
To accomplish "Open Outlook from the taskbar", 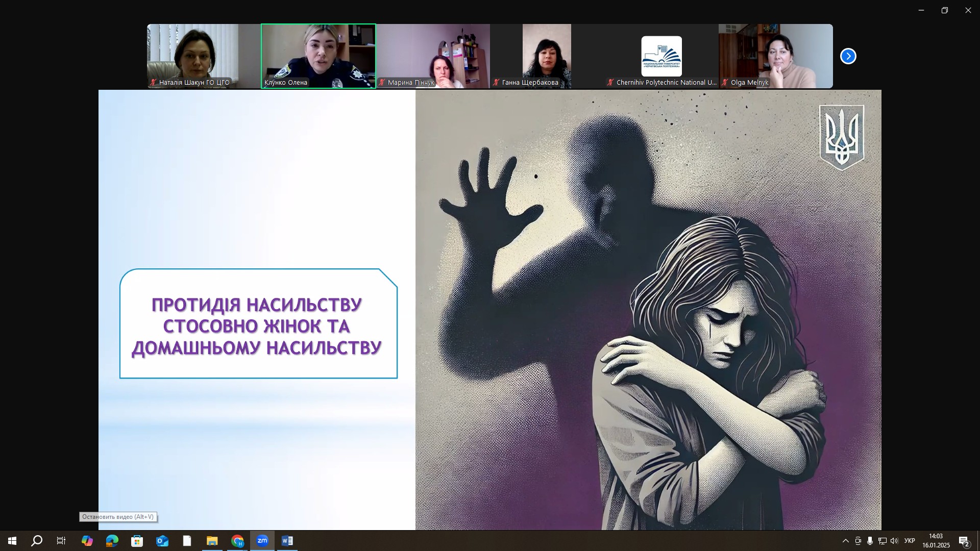I will [162, 541].
